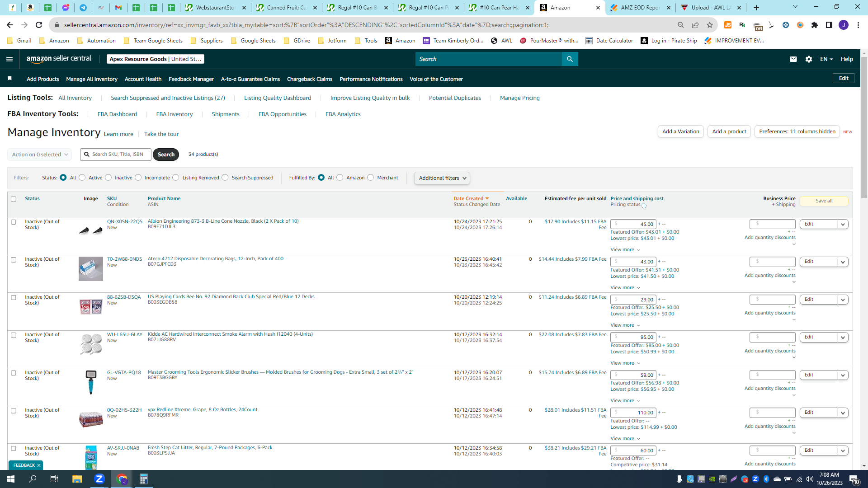Click the Windows taskbar search icon
Image resolution: width=868 pixels, height=488 pixels.
(x=33, y=479)
